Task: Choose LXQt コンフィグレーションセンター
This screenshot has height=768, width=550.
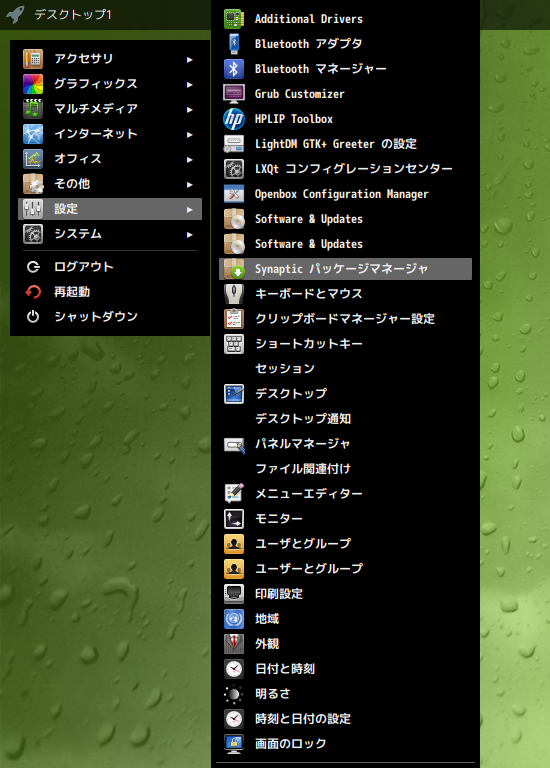Action: pyautogui.click(x=345, y=169)
